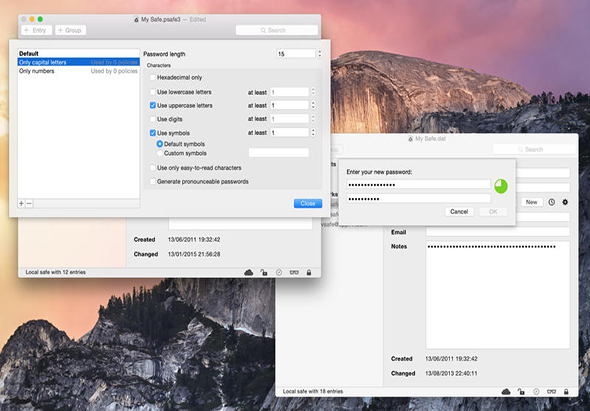Click the symbols at-least value field
Image resolution: width=590 pixels, height=411 pixels.
289,133
